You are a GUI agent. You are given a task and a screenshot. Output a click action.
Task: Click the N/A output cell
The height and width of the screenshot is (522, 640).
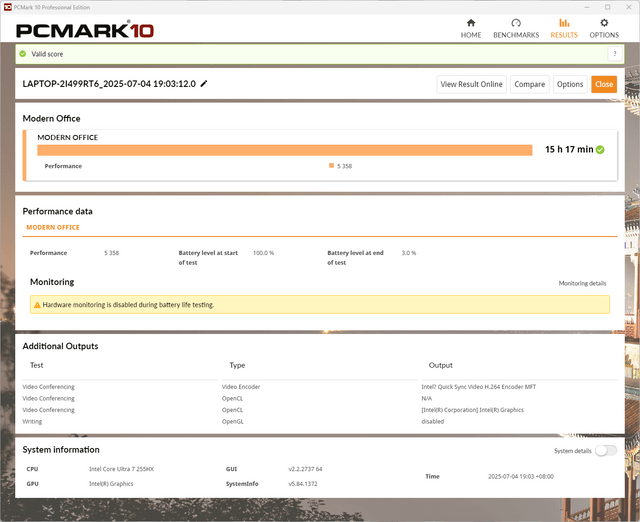[427, 398]
